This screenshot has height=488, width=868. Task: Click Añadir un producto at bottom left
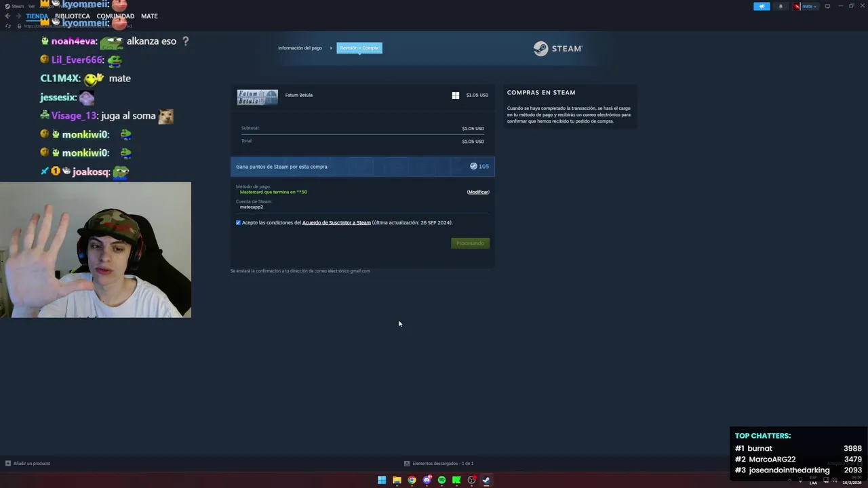[x=28, y=464]
